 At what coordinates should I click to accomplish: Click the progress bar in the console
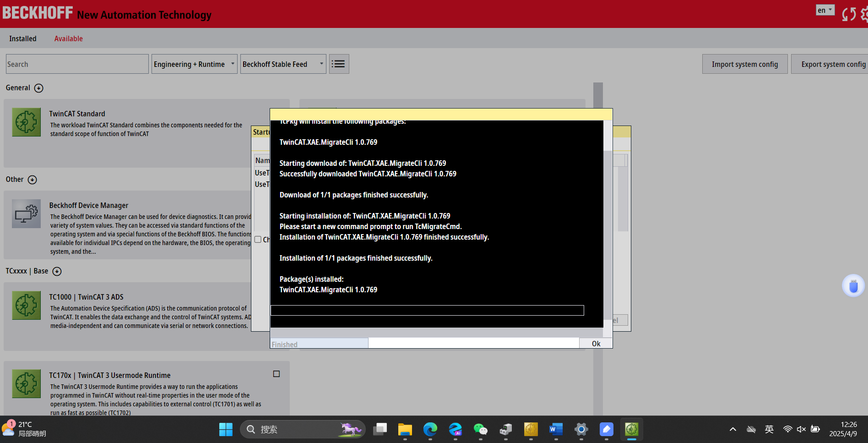coord(427,311)
